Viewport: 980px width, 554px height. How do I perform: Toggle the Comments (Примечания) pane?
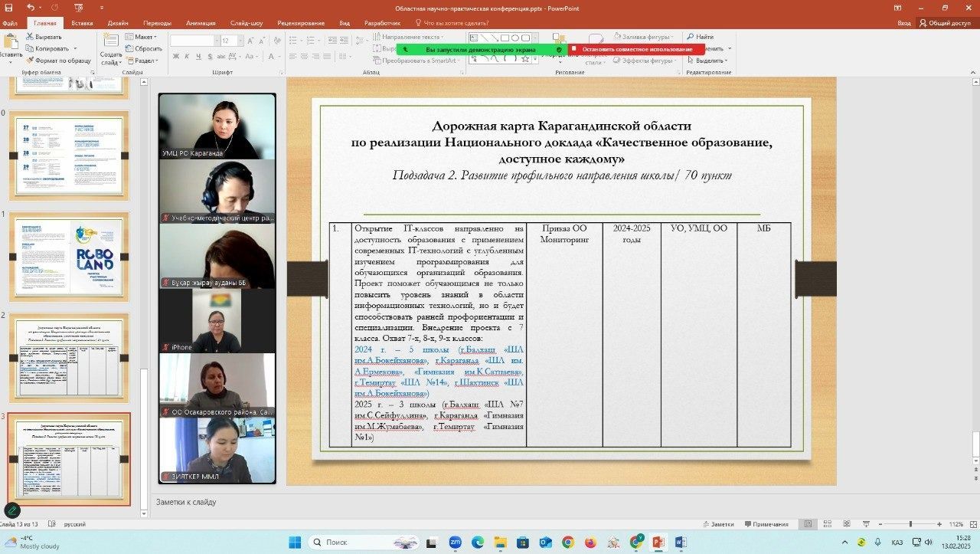click(764, 524)
